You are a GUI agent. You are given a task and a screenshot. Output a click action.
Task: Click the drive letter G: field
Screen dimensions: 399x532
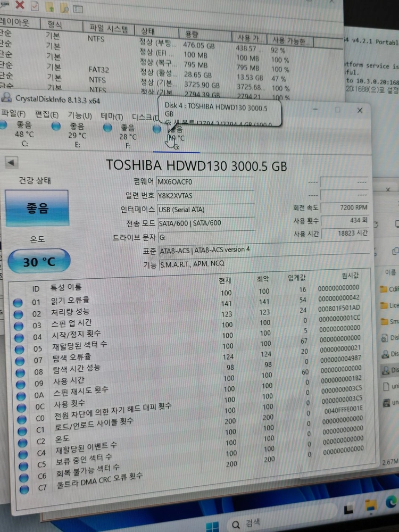(207, 237)
